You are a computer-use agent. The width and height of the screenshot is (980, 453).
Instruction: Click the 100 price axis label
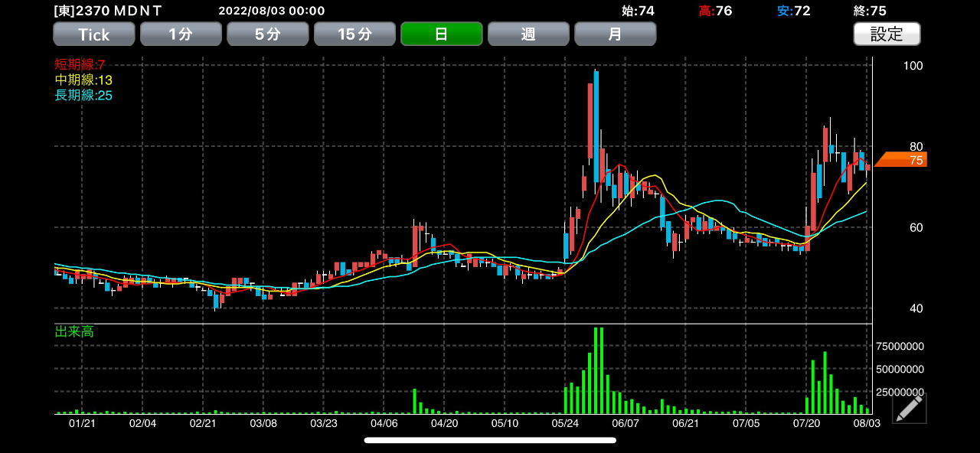(x=913, y=66)
